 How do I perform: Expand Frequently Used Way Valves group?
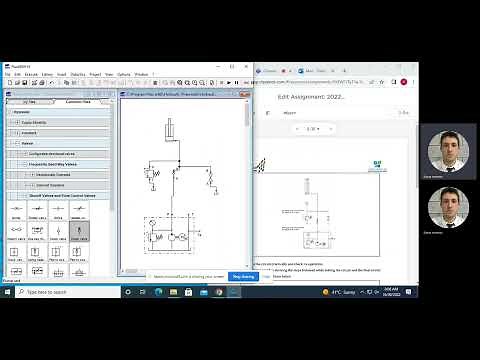(x=25, y=164)
